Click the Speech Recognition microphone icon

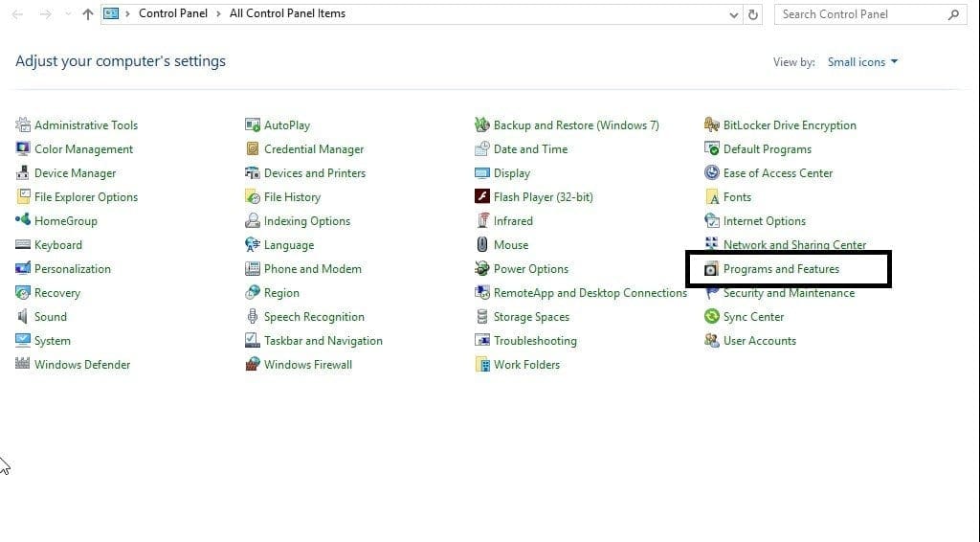tap(252, 316)
